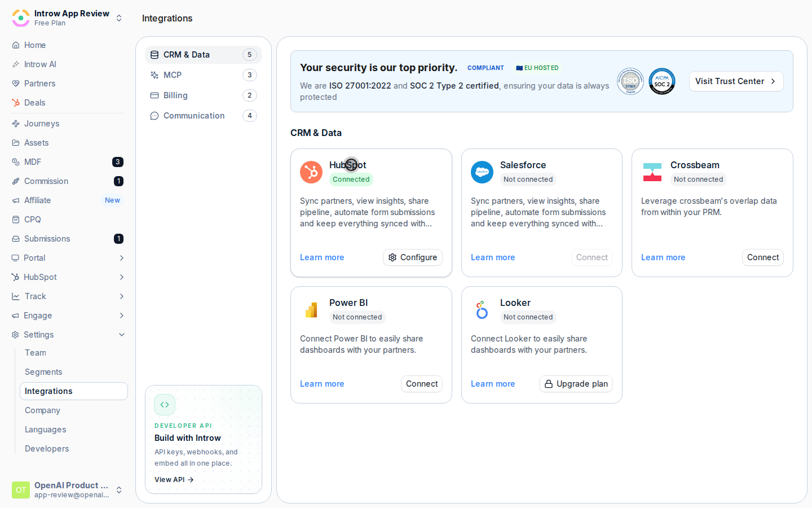Click Connect button on Salesforce card
This screenshot has height=508, width=812.
(x=592, y=257)
